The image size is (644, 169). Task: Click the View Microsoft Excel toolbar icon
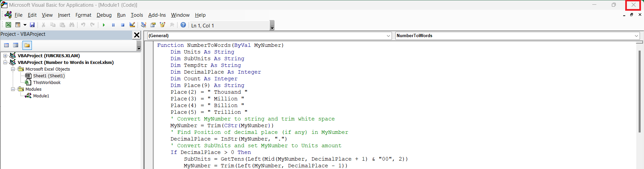[8, 25]
